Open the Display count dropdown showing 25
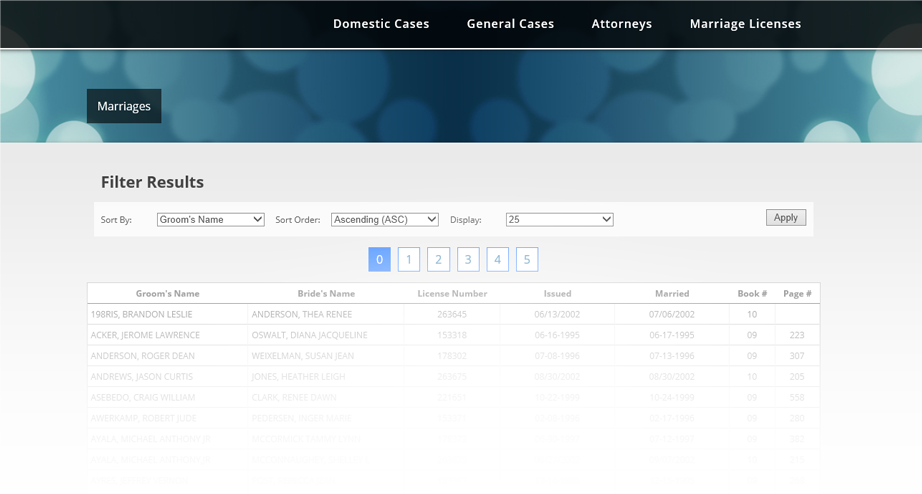 [559, 219]
